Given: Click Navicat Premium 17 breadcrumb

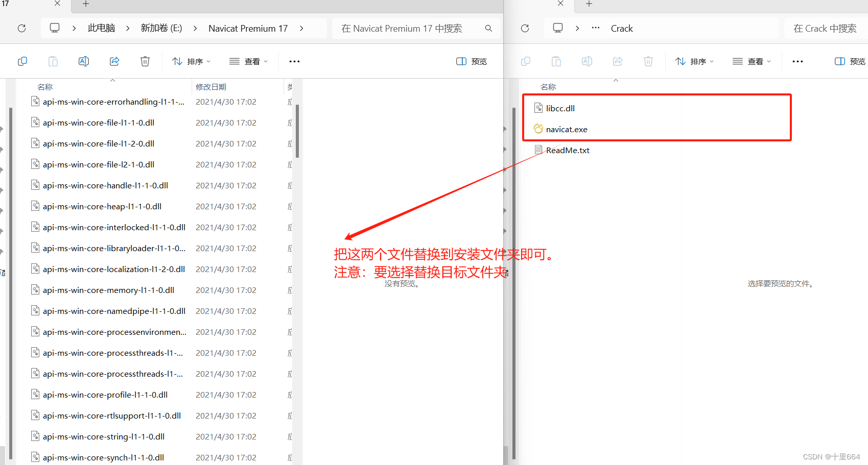Looking at the screenshot, I should click(248, 28).
